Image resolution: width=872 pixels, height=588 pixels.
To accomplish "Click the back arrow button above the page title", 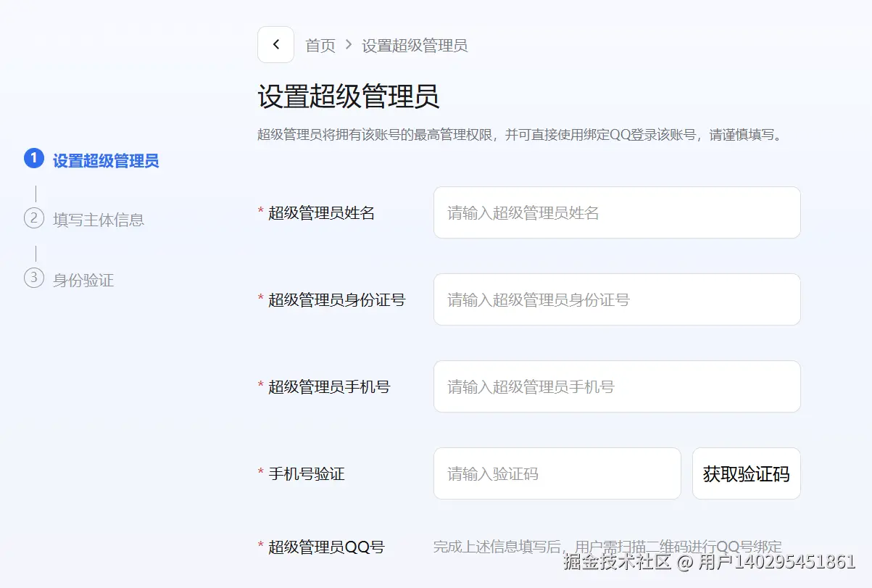I will pyautogui.click(x=275, y=44).
